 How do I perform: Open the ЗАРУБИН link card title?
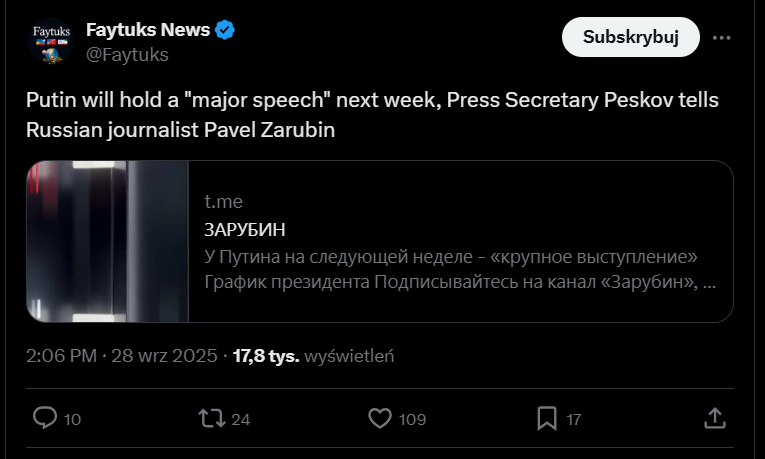click(244, 230)
